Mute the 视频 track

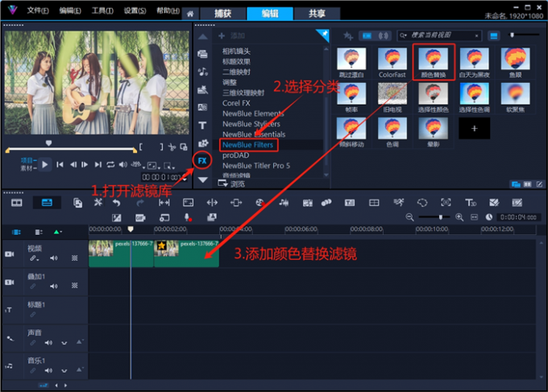(53, 258)
